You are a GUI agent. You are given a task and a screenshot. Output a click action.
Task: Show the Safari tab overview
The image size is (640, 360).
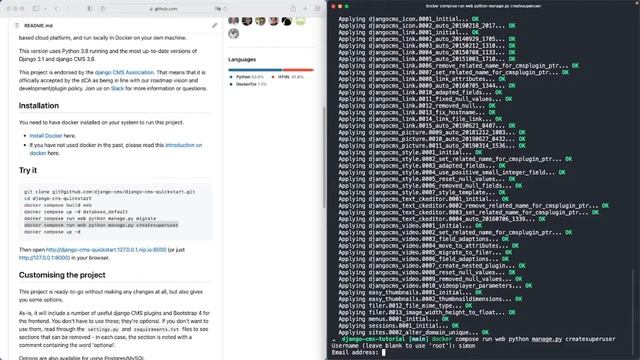coord(317,9)
